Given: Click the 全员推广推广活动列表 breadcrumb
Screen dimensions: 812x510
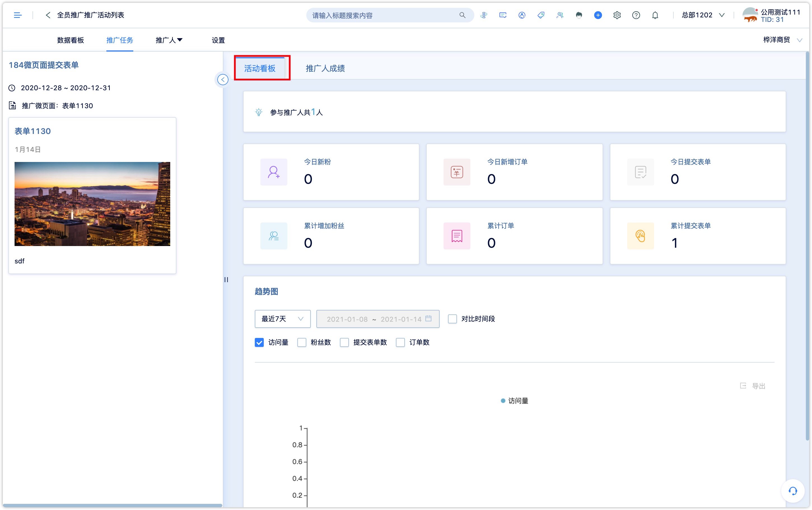Looking at the screenshot, I should click(91, 15).
